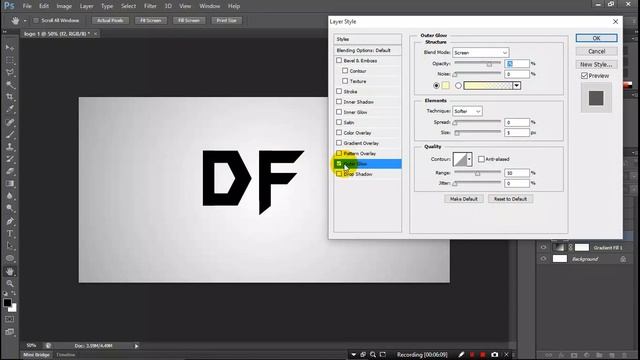Viewport: 640px width, 360px height.
Task: Hide the Gradient Fill 1 layer
Action: [543, 247]
